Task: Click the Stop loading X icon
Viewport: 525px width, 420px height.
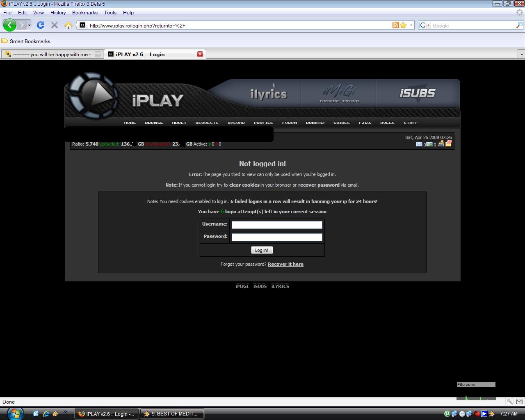Action: click(54, 25)
